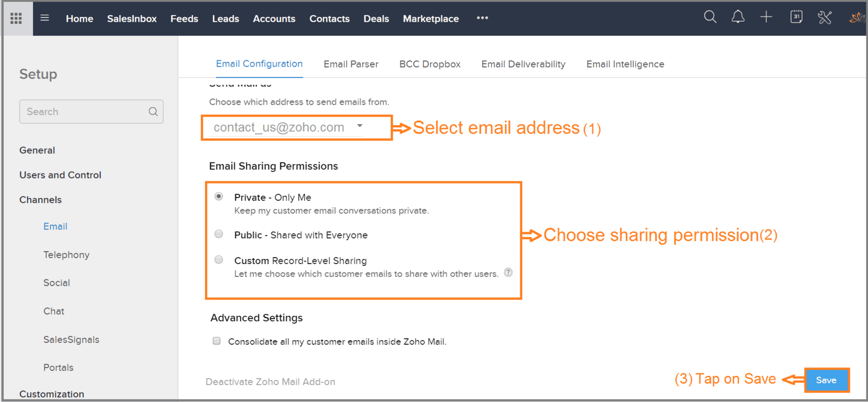This screenshot has height=402, width=868.
Task: Open Leads module
Action: (226, 18)
